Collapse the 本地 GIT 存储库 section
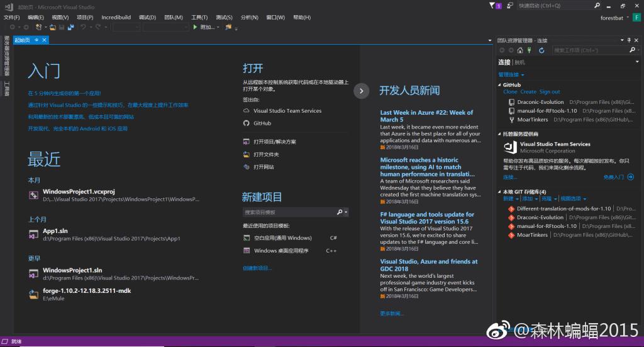 click(x=499, y=191)
